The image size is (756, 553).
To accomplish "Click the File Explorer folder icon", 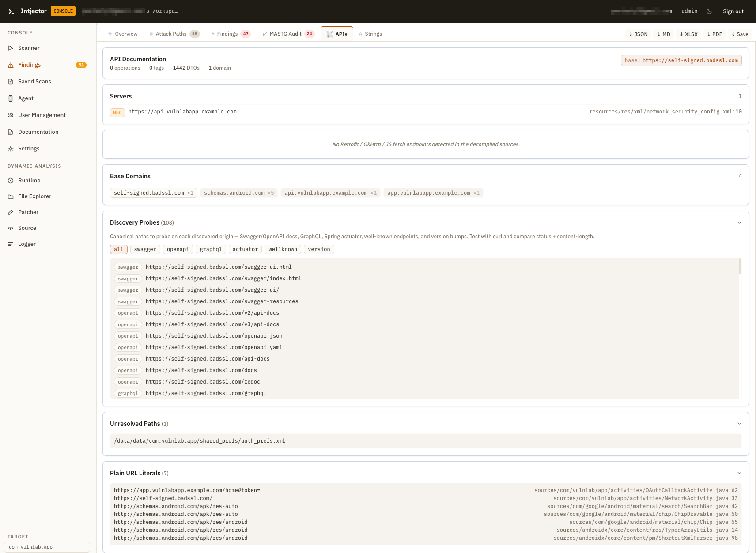I will coord(11,196).
